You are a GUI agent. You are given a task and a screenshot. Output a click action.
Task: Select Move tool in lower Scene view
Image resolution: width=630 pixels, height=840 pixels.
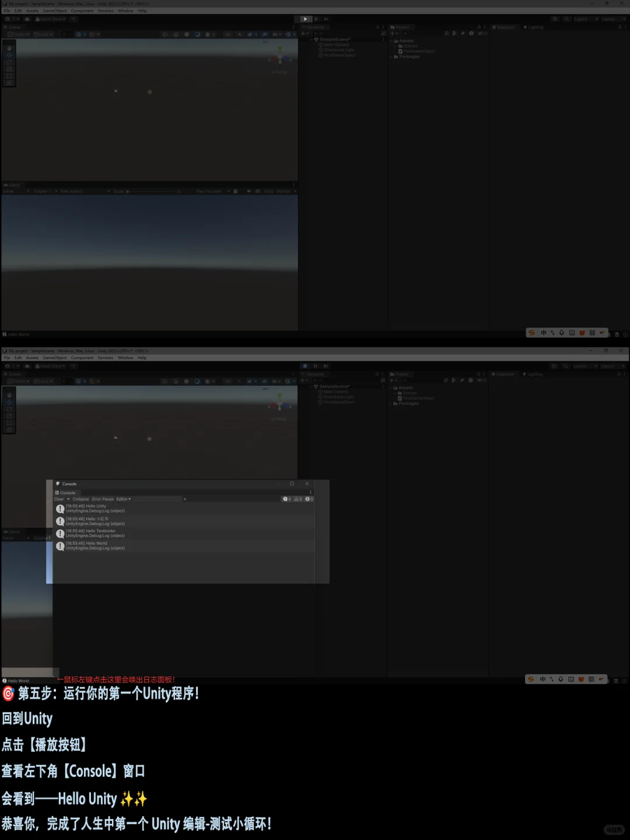[9, 402]
